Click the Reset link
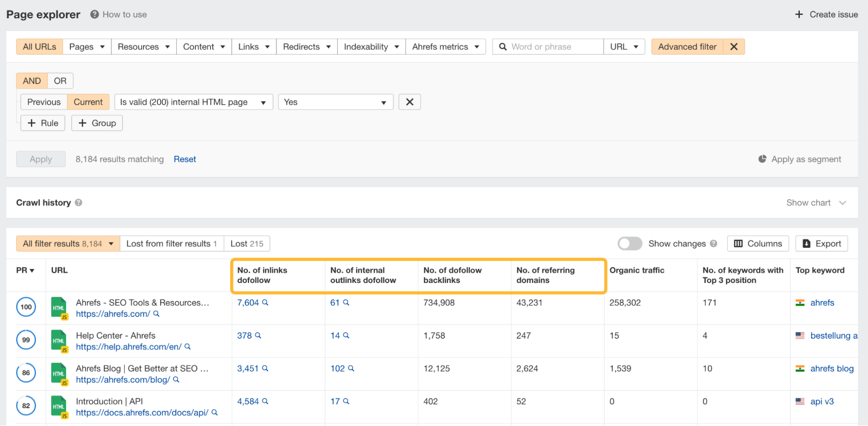 185,159
